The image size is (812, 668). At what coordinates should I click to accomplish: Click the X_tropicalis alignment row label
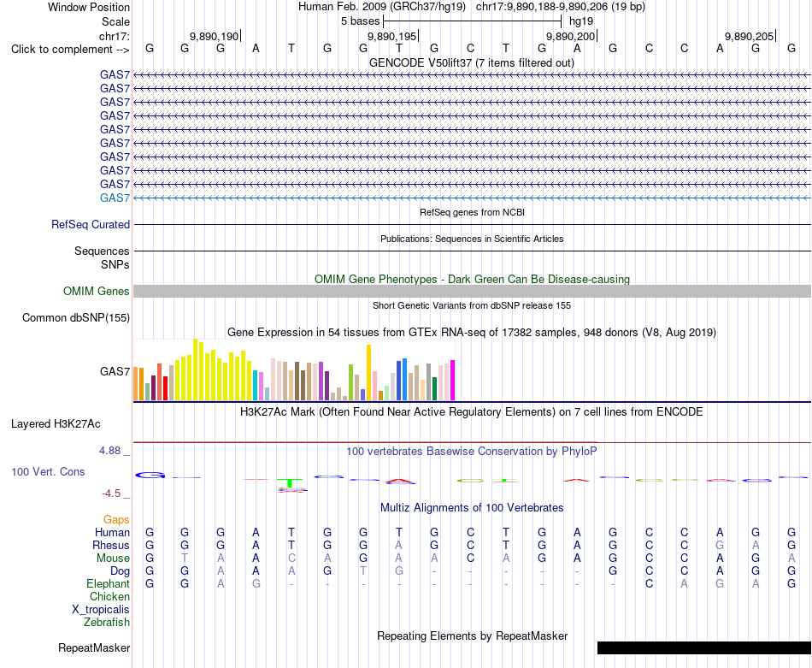(101, 610)
